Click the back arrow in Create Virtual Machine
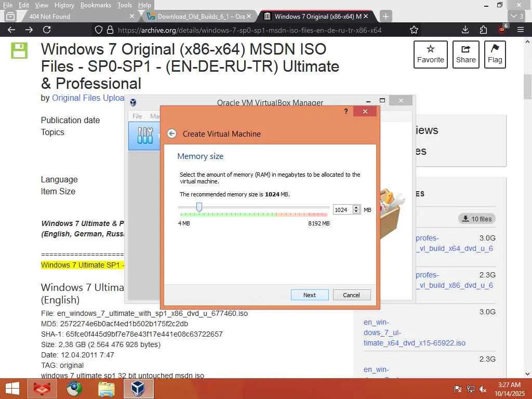 point(171,134)
